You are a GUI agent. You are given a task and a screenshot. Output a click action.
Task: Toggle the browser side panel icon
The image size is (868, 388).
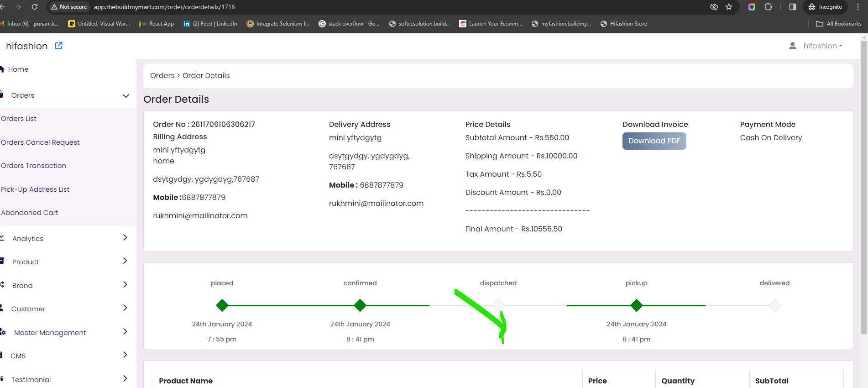[x=792, y=7]
